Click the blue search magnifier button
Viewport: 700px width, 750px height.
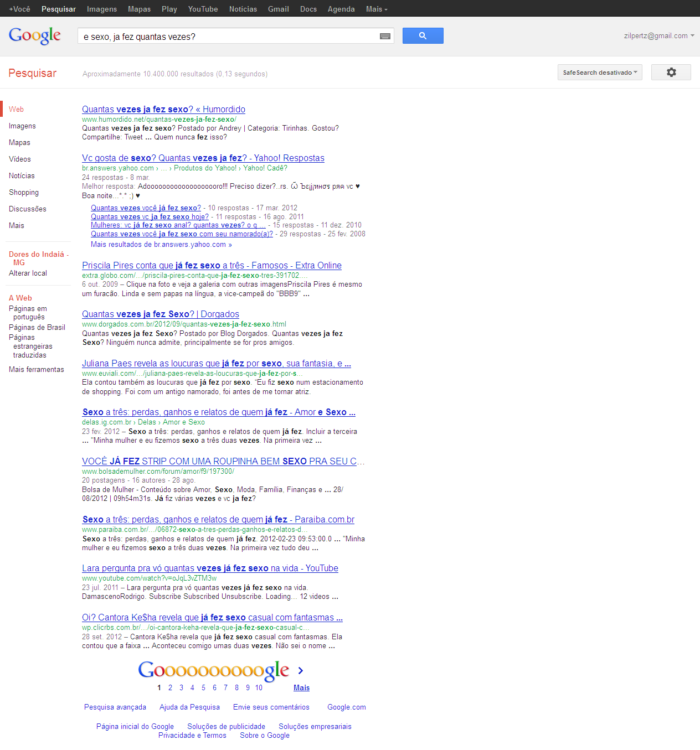pyautogui.click(x=423, y=35)
